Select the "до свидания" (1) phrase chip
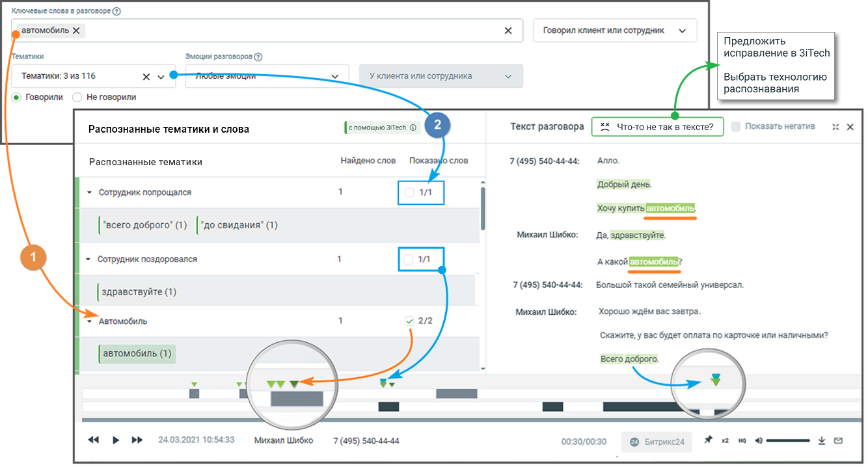This screenshot has height=467, width=868. (x=239, y=225)
